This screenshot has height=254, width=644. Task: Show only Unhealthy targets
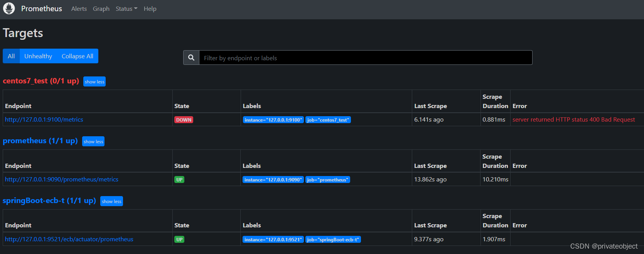[38, 56]
